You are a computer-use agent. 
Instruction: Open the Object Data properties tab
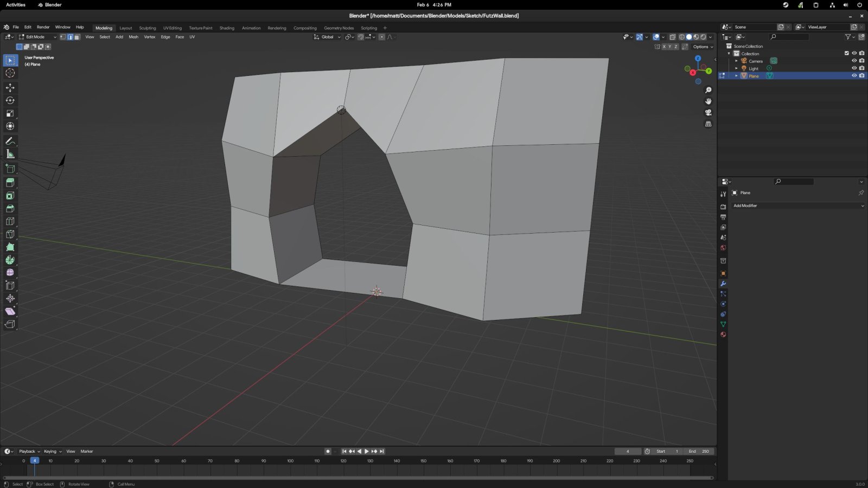coord(723,324)
